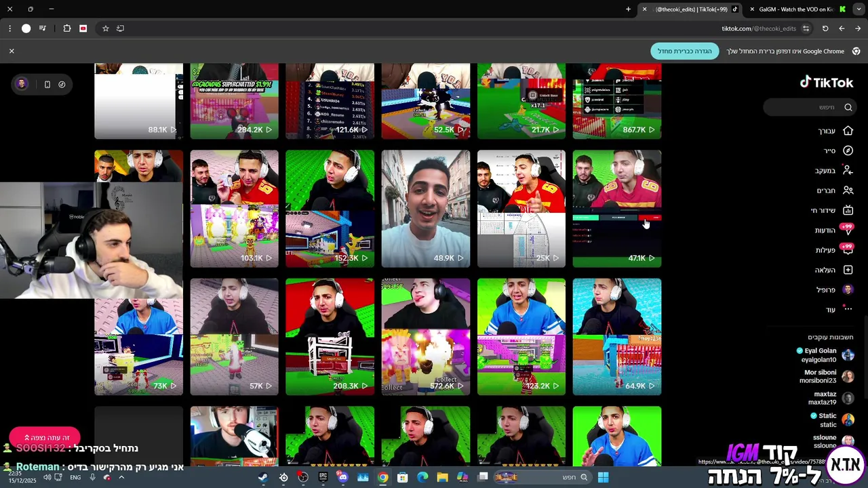Click the TikTok logo in the sidebar
The width and height of the screenshot is (868, 488).
pos(826,83)
